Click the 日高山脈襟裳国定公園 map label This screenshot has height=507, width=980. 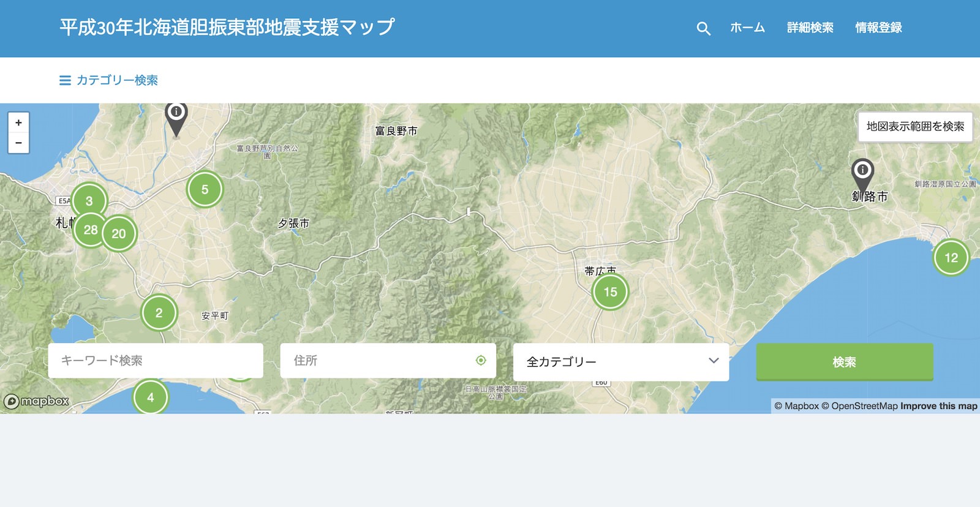click(x=496, y=392)
